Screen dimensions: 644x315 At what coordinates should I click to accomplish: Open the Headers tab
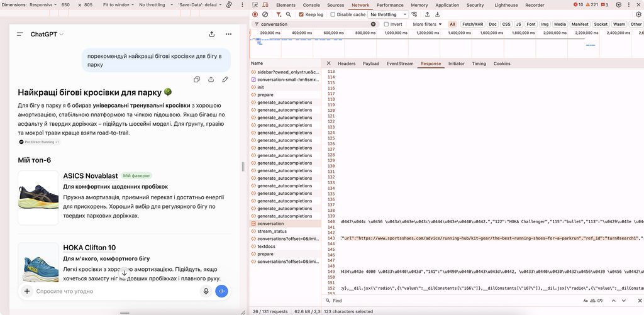tap(347, 64)
